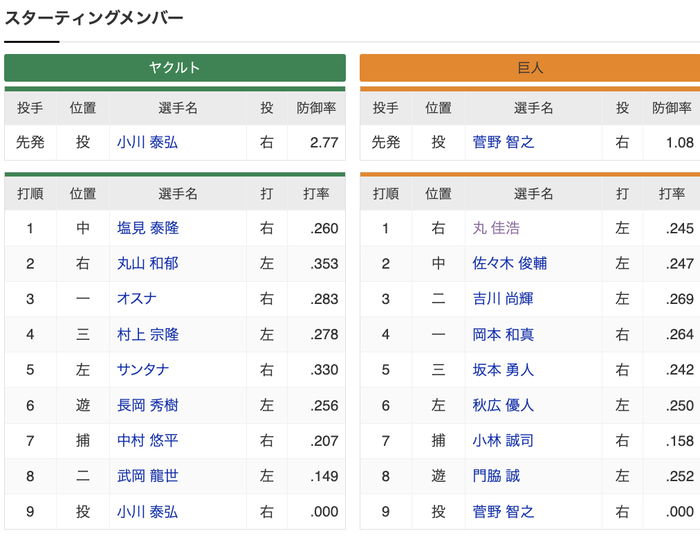Image resolution: width=700 pixels, height=540 pixels.
Task: Click the .158 batting average
Action: tap(679, 441)
